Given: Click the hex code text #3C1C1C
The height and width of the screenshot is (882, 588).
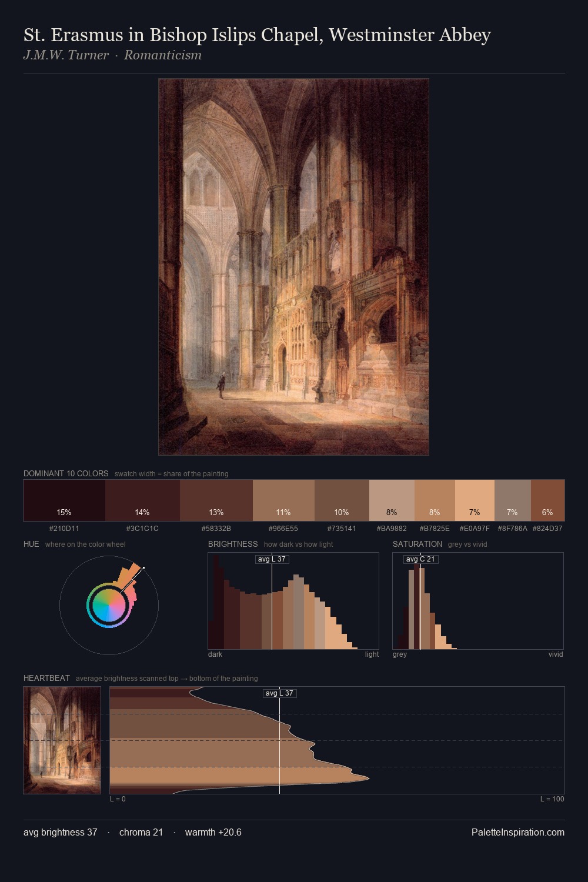Looking at the screenshot, I should (142, 529).
